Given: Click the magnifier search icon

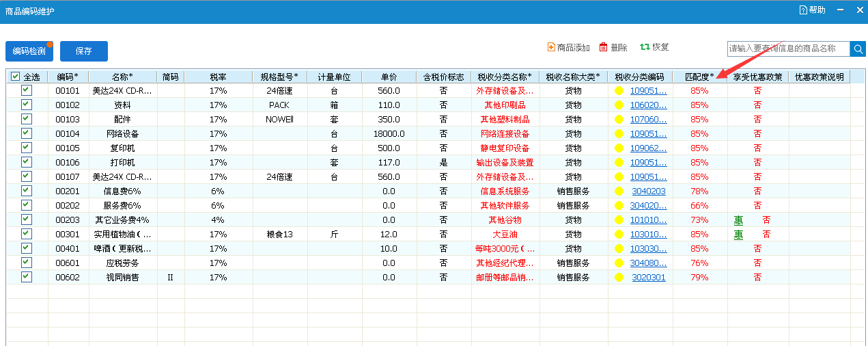Looking at the screenshot, I should coord(858,49).
